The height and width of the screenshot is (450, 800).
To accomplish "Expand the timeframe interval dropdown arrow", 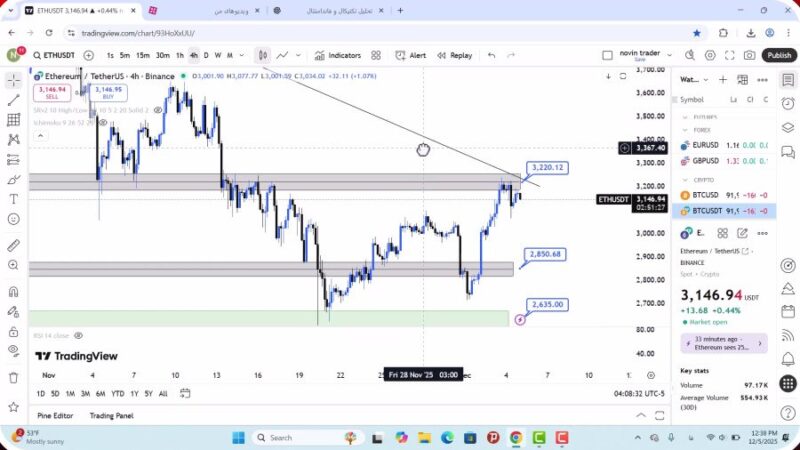I will point(241,55).
